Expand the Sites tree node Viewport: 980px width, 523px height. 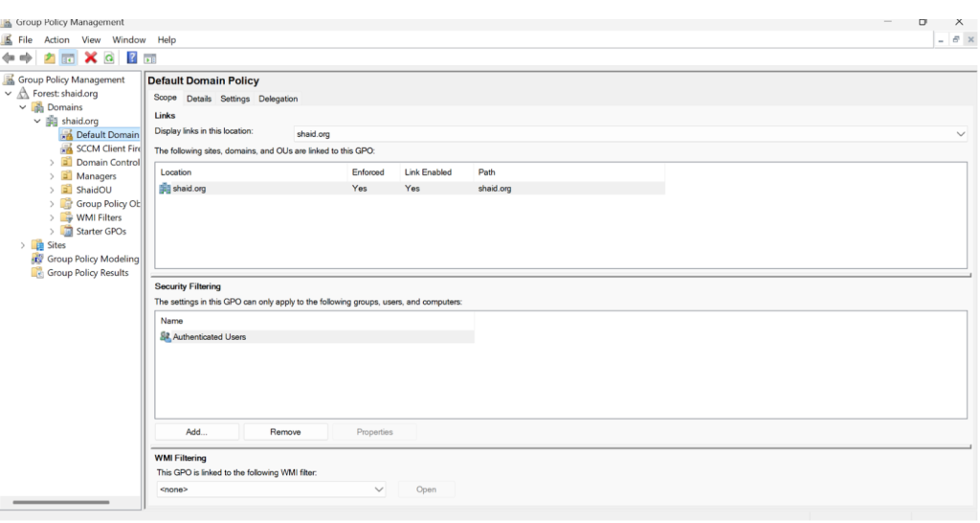point(23,245)
